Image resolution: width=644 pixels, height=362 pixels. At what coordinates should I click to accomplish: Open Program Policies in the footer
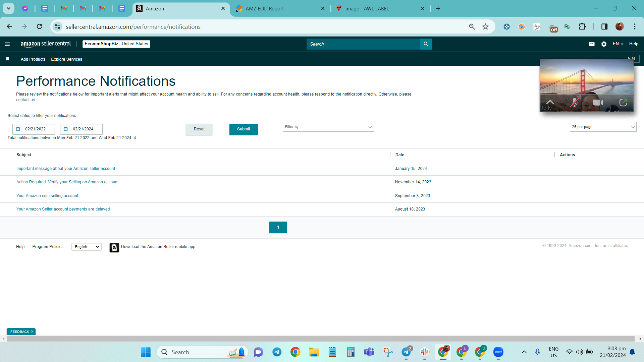(x=48, y=247)
